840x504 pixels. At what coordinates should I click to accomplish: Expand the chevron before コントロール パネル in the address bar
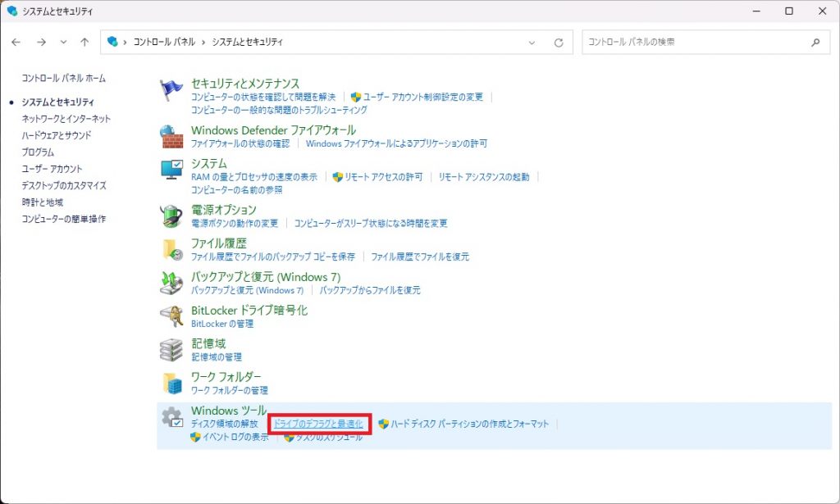(x=125, y=43)
